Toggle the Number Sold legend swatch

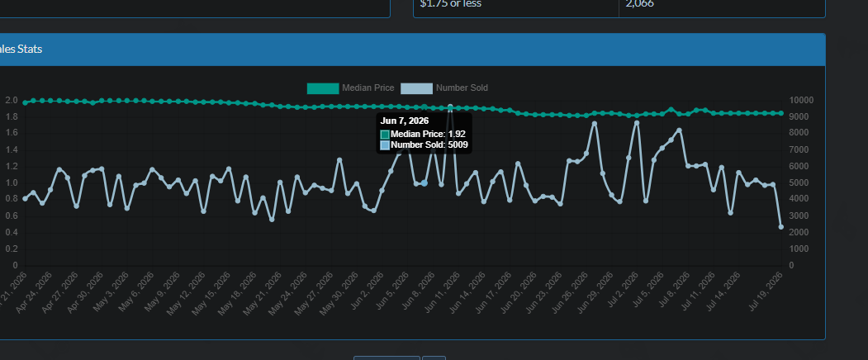pos(416,88)
